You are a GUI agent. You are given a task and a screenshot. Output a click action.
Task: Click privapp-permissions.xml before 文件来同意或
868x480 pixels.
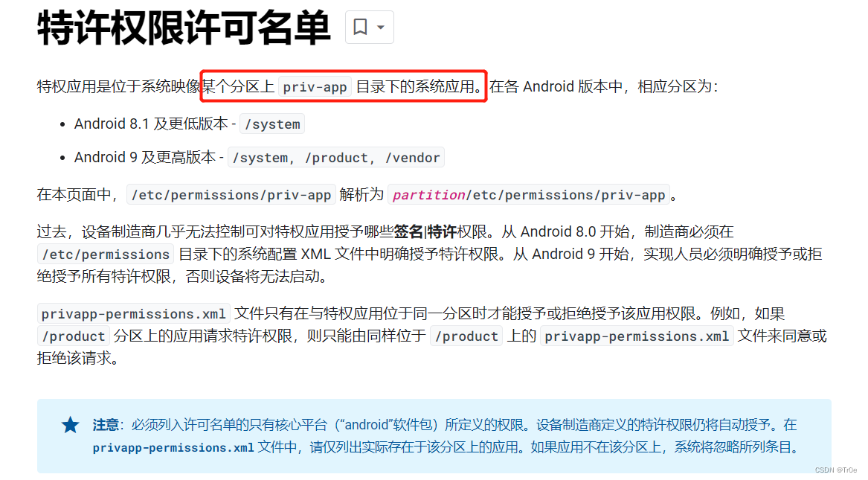[x=637, y=336]
